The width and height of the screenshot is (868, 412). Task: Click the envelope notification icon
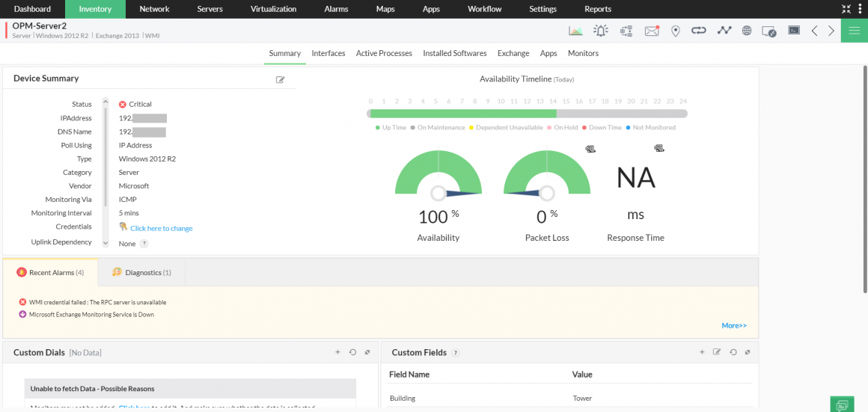pyautogui.click(x=652, y=31)
